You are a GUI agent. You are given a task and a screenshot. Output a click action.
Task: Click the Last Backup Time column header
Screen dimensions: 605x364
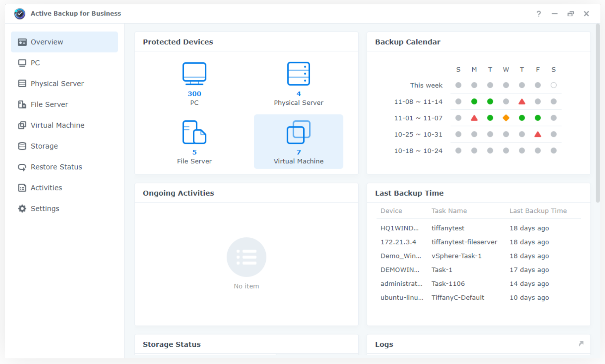click(538, 211)
